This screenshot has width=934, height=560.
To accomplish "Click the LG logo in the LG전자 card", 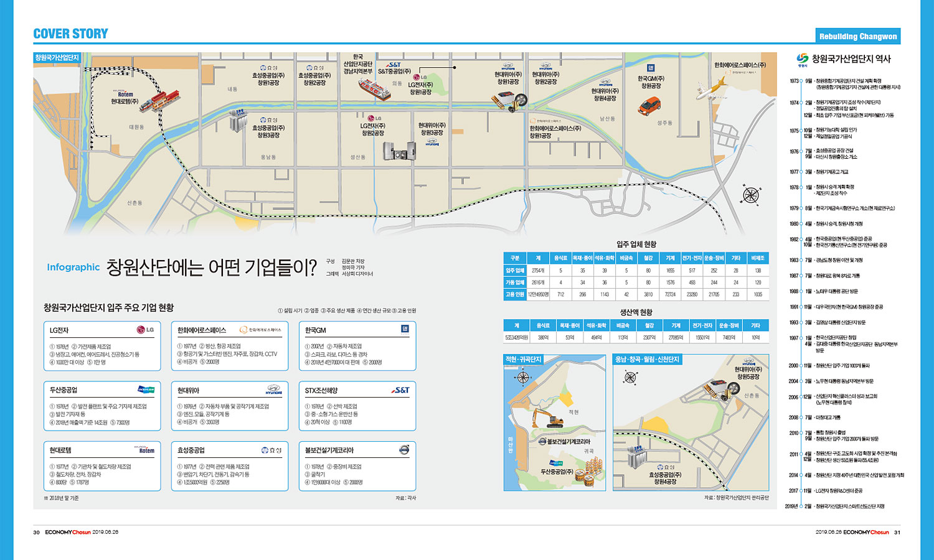I will coord(146,330).
